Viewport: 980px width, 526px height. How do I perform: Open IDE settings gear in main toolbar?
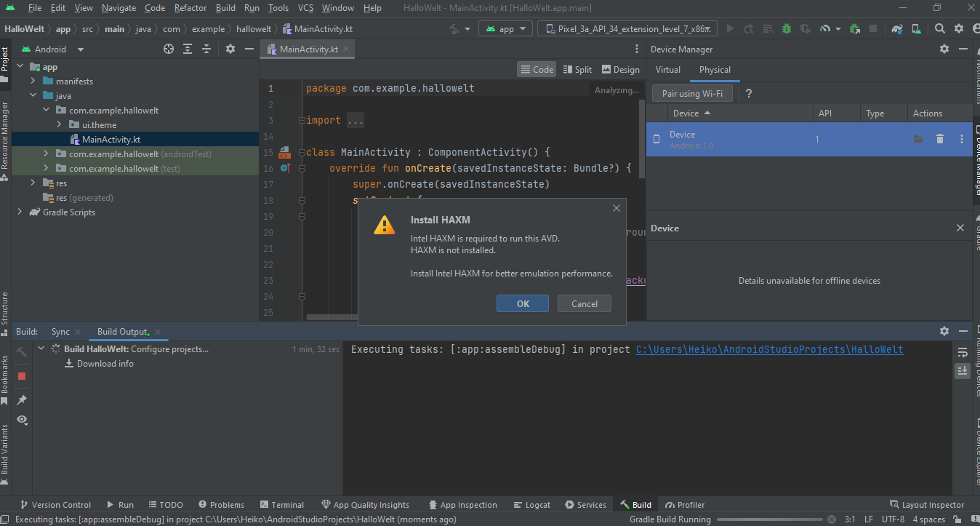coord(959,29)
